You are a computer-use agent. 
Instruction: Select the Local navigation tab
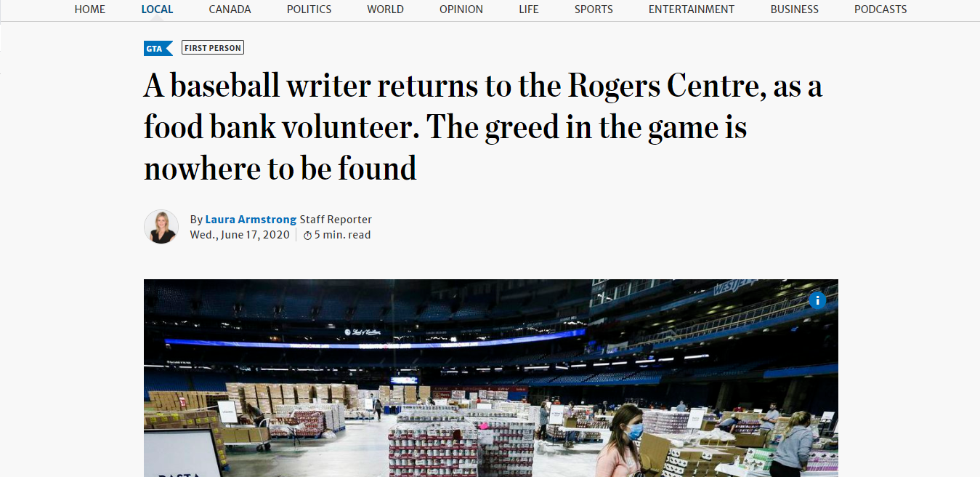[157, 9]
